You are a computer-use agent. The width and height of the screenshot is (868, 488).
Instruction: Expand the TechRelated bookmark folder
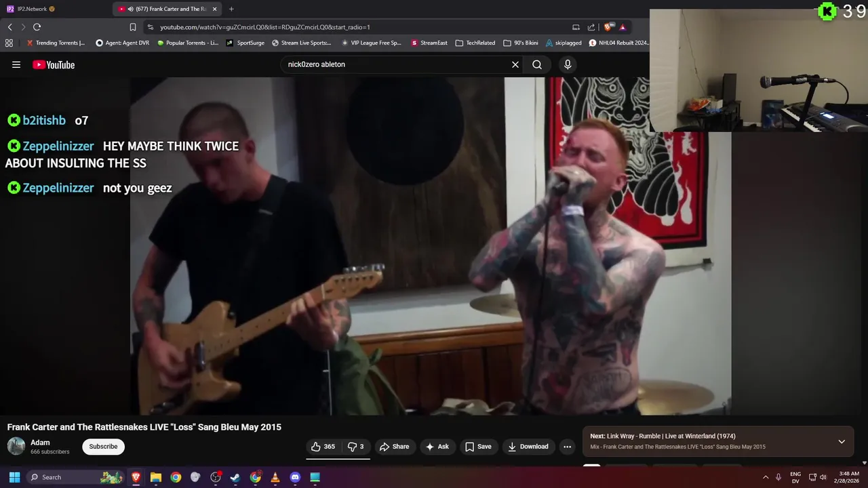pyautogui.click(x=475, y=43)
